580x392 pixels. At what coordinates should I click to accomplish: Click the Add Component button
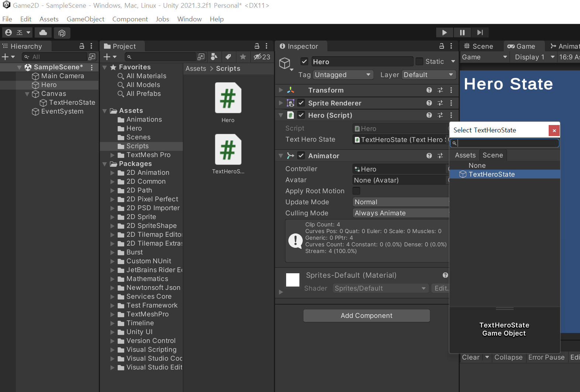367,316
